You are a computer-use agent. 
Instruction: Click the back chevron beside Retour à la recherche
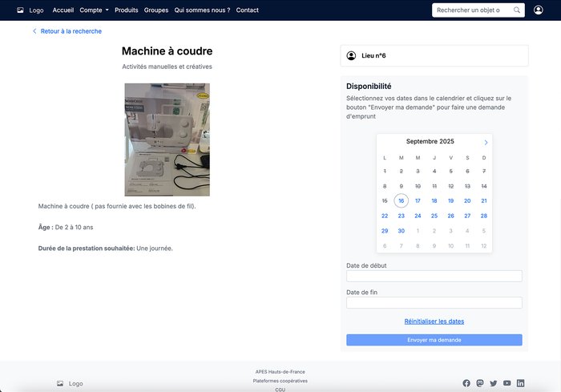[34, 31]
